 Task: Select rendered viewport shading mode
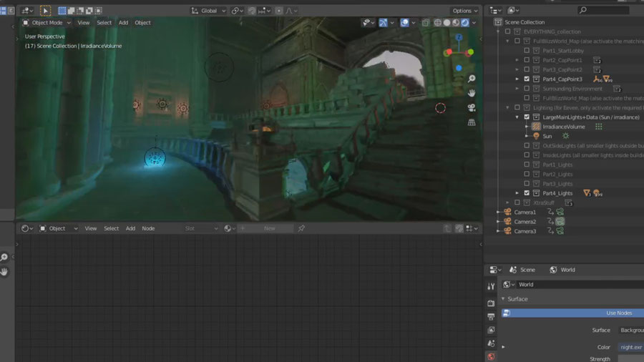(x=464, y=23)
